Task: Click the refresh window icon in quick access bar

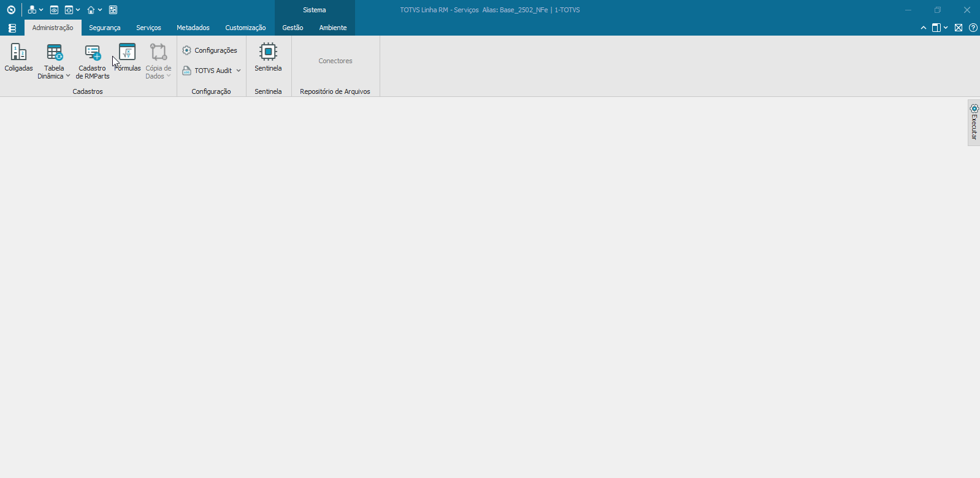Action: click(69, 10)
